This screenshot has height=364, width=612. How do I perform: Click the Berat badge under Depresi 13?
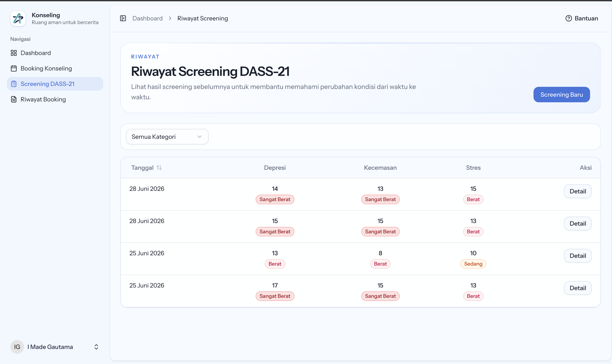[x=275, y=264]
